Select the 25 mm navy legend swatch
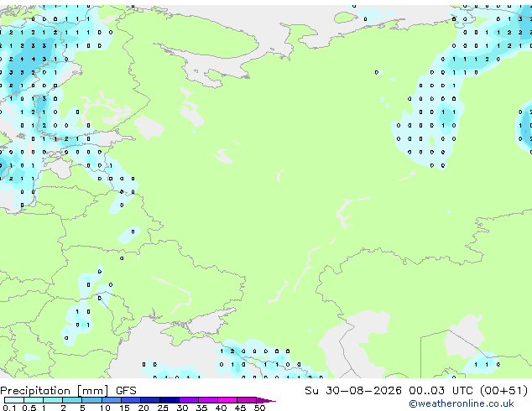The image size is (532, 411). tap(169, 400)
